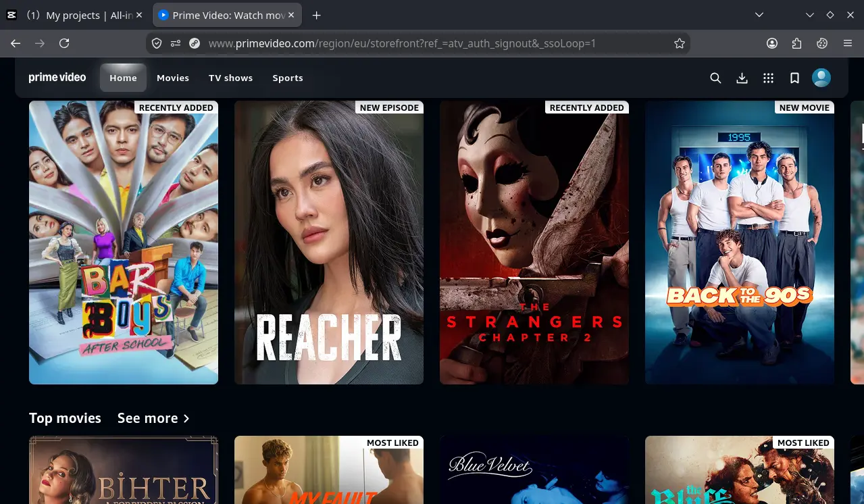
Task: Open the tracking protection shield icon
Action: point(157,43)
